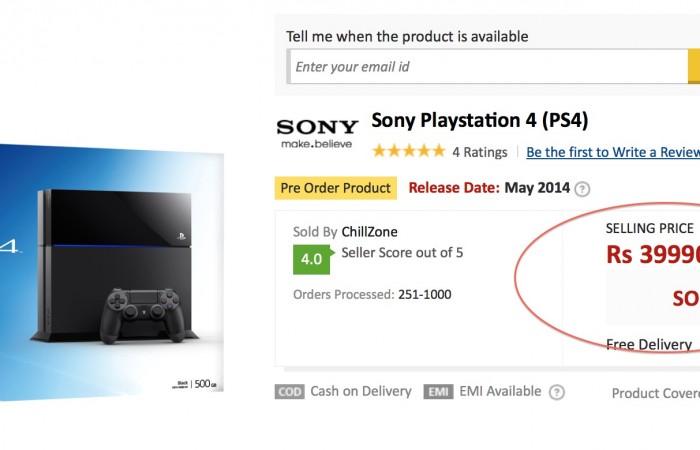Click the EMI badge icon
This screenshot has height=450, width=700.
438,392
